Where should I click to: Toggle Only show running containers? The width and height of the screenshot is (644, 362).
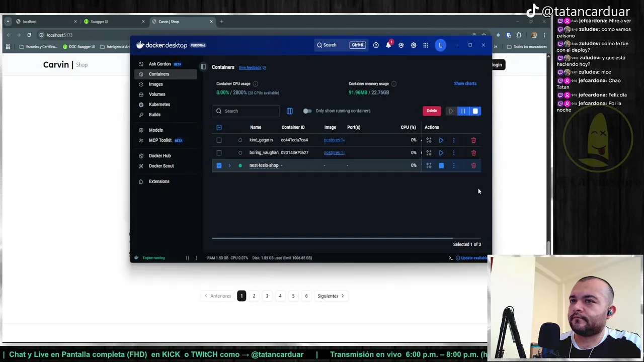tap(307, 111)
